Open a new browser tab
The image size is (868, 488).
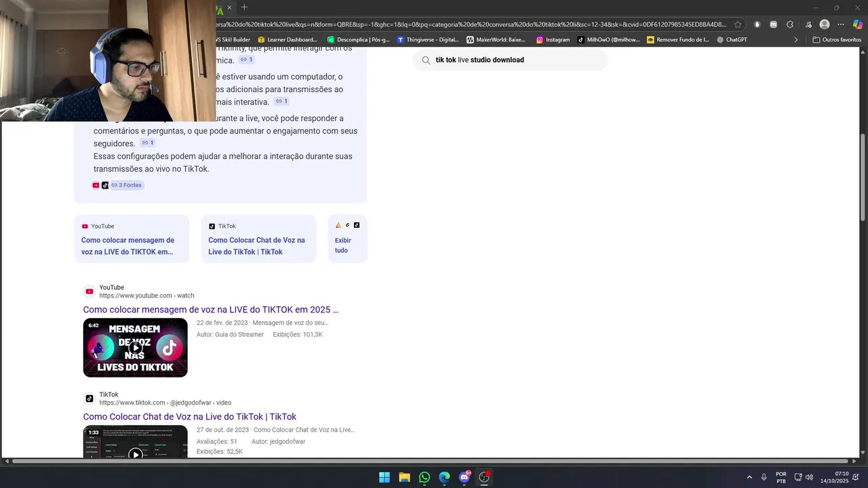point(244,7)
